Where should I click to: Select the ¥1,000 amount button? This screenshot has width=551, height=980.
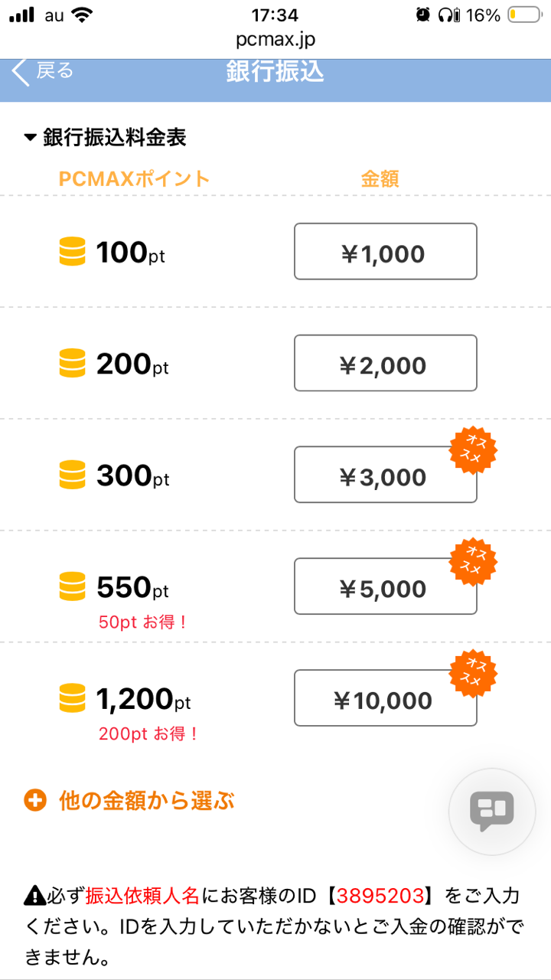pos(385,252)
